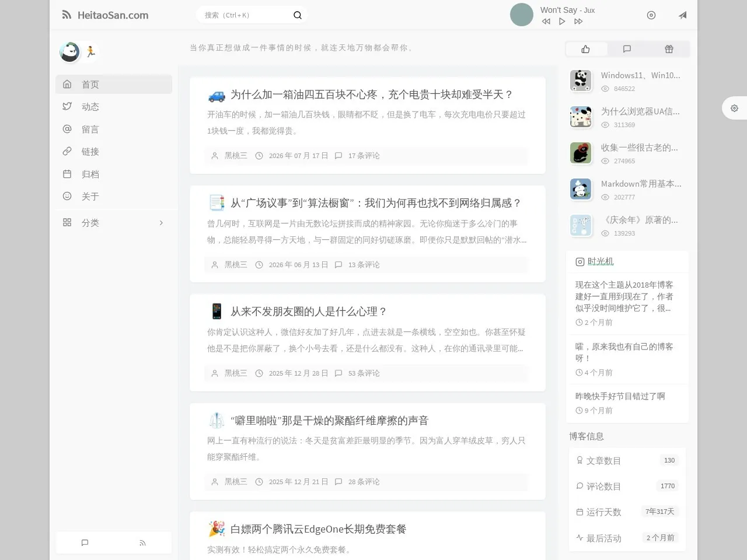Click the panda avatar in sidebar
This screenshot has width=747, height=560.
69,52
